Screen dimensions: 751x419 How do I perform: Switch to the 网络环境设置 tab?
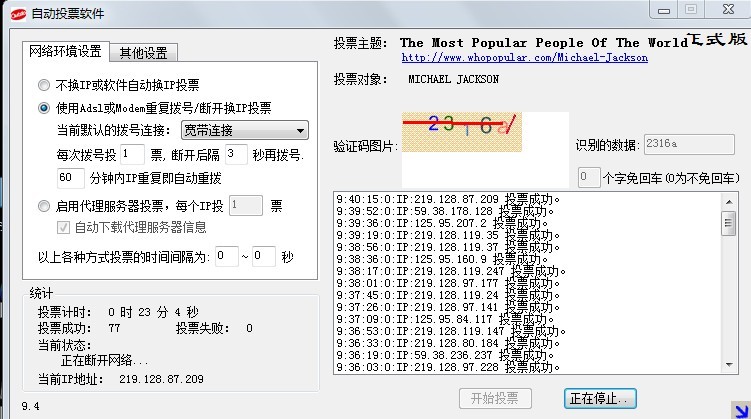65,52
